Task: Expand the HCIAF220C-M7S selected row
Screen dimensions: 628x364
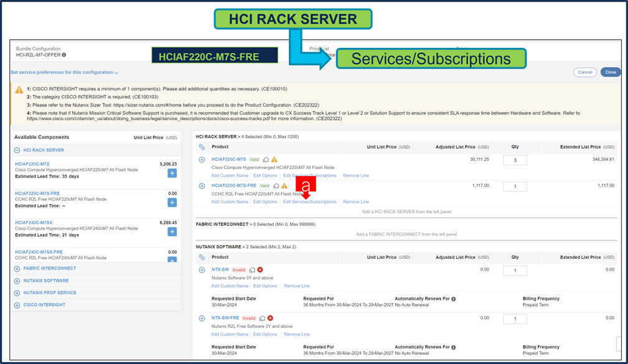Action: point(202,159)
